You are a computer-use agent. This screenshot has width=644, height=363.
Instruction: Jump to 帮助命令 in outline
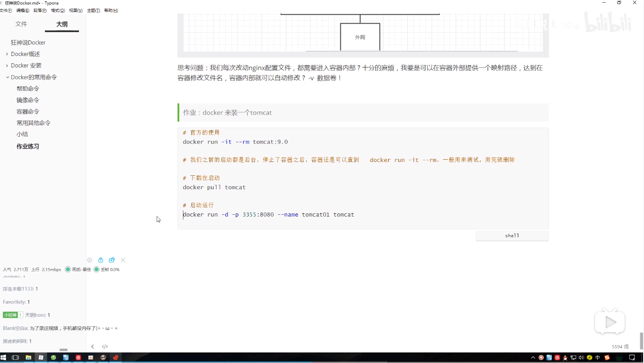[28, 89]
